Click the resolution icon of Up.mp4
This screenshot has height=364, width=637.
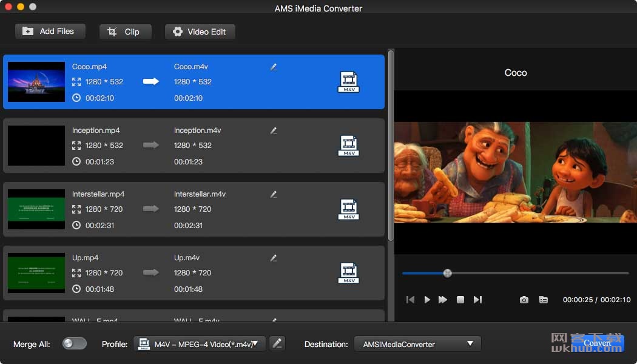click(x=76, y=273)
